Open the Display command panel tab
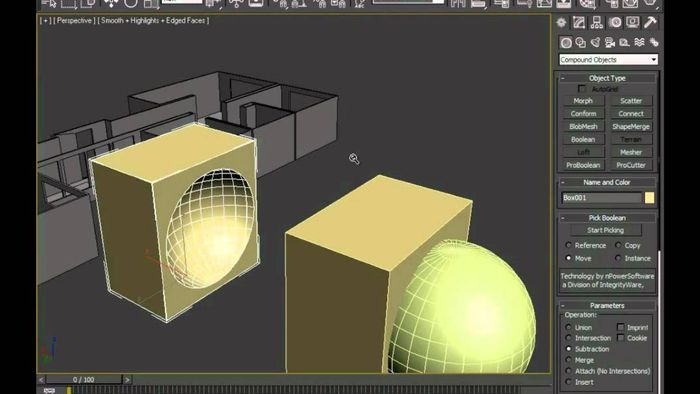700x394 pixels. click(633, 22)
